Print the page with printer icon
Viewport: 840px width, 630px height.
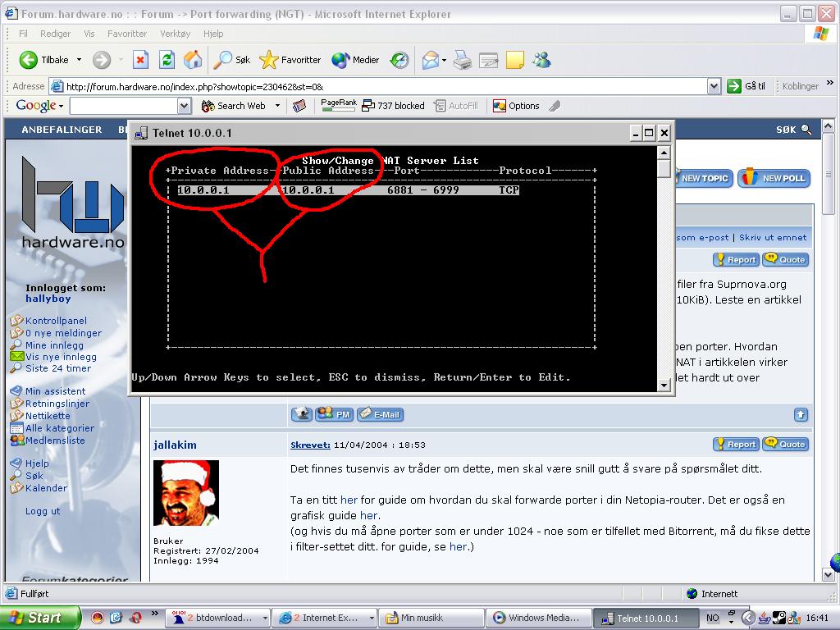[463, 59]
